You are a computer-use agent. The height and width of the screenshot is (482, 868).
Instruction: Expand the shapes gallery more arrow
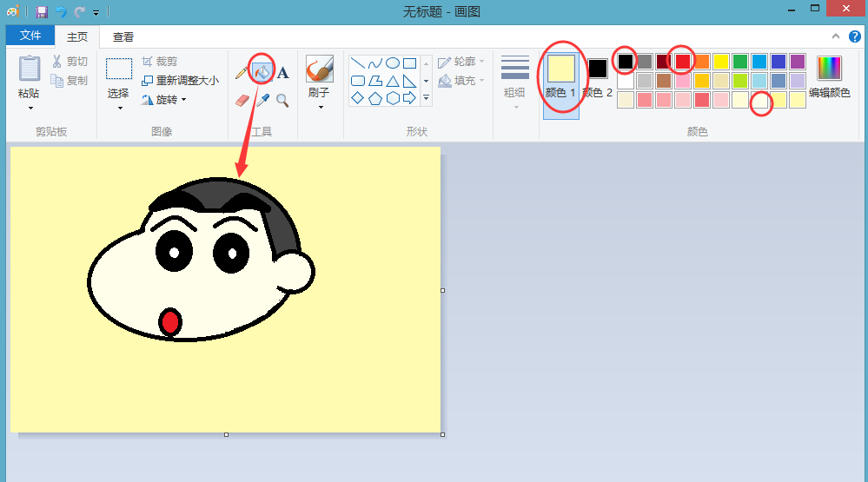(427, 98)
